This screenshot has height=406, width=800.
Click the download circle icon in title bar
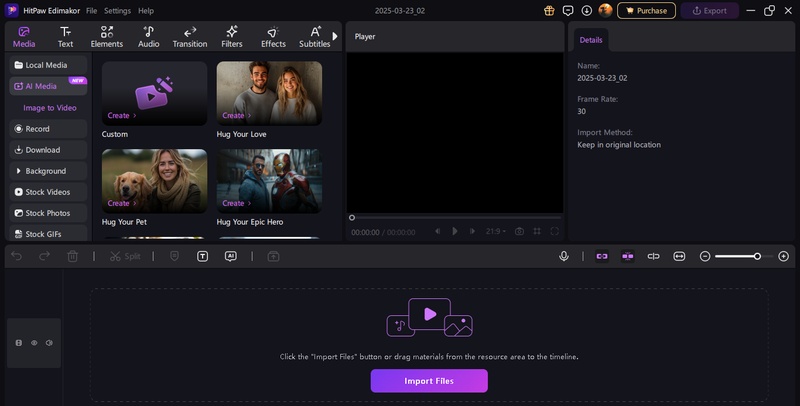(586, 10)
